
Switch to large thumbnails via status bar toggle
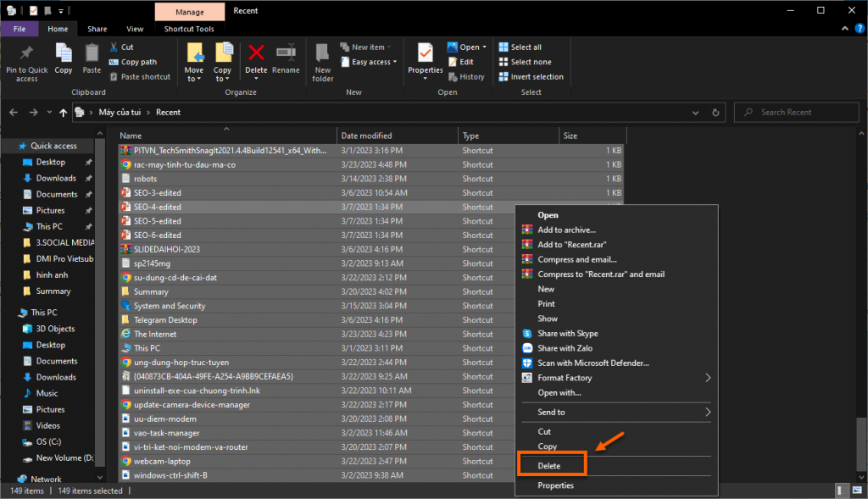coord(856,490)
